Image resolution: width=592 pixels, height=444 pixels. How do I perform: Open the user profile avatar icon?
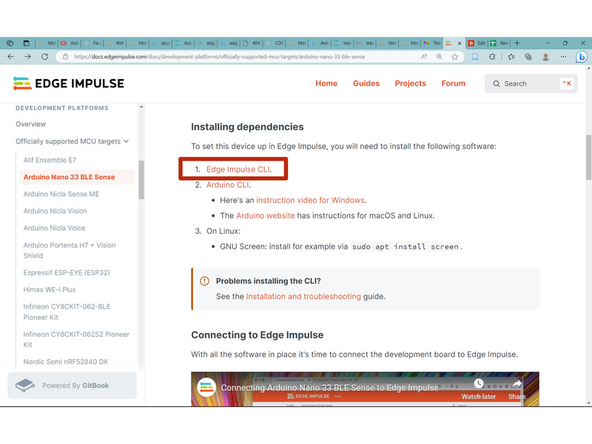(x=546, y=57)
